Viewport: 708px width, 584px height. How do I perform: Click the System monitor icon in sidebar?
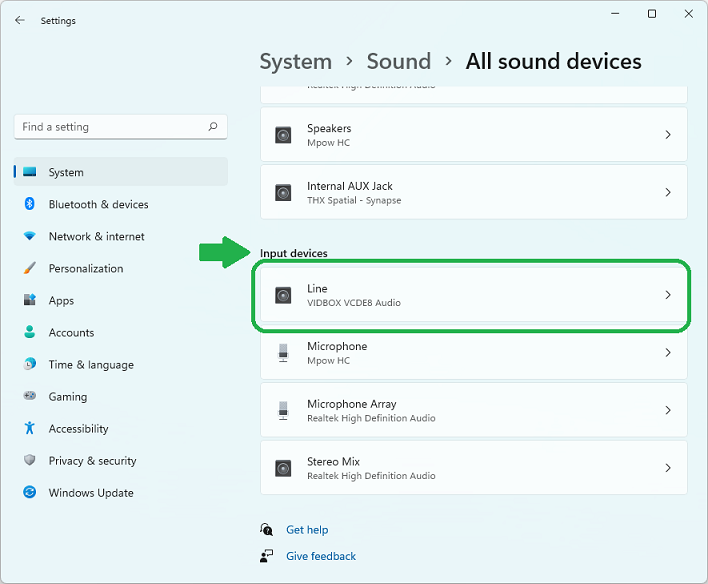(30, 172)
